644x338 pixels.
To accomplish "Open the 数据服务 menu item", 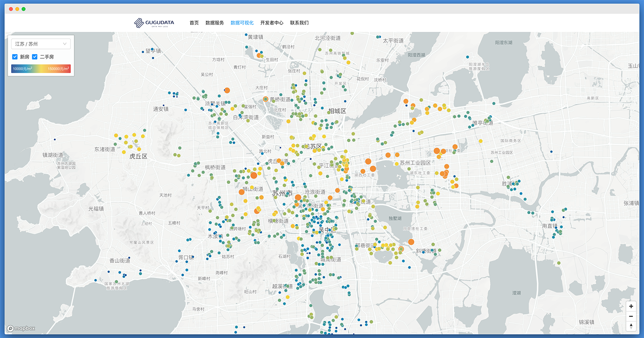I will pos(215,23).
